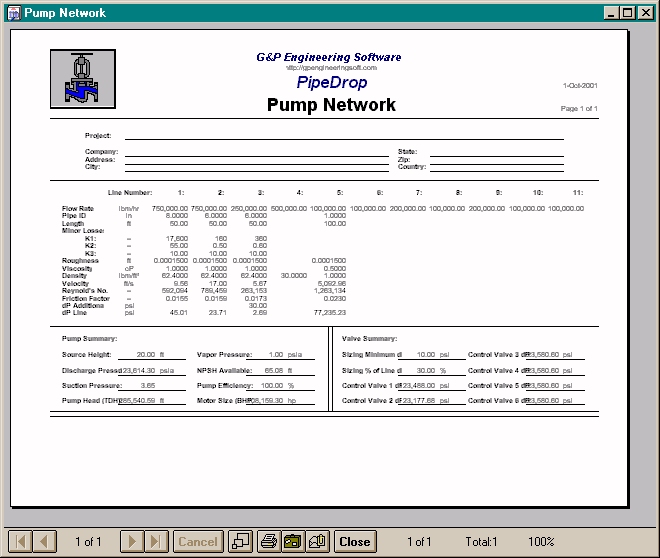Image resolution: width=660 pixels, height=558 pixels.
Task: Click the 'Valve Summary:' heading
Action: click(x=369, y=338)
